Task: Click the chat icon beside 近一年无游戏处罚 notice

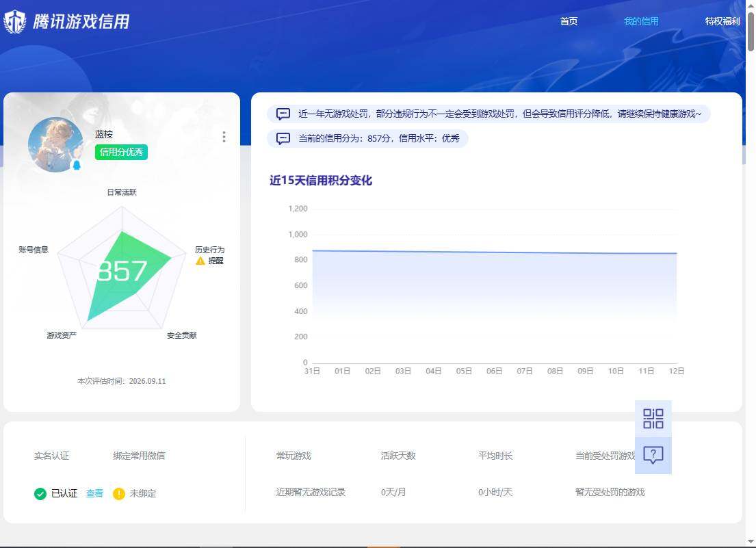Action: click(283, 114)
